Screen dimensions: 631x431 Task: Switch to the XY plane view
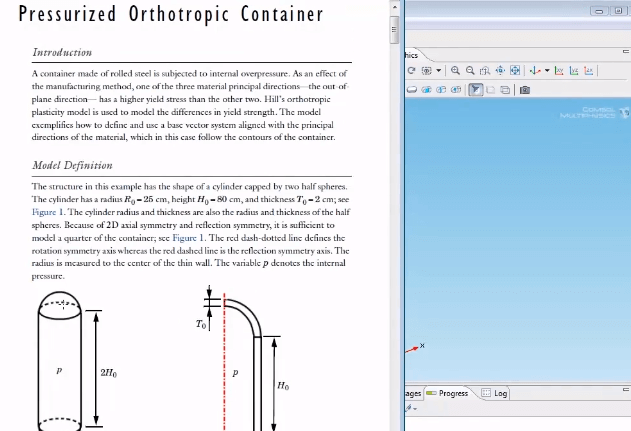560,71
